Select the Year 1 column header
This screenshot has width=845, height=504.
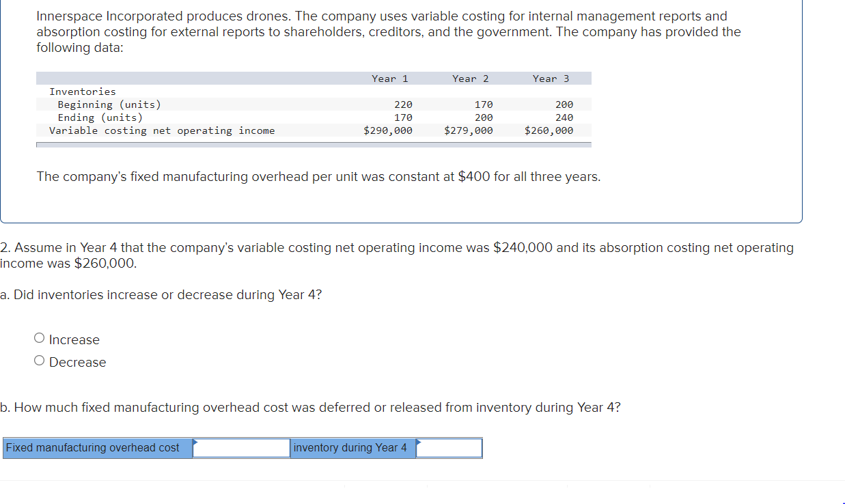pyautogui.click(x=390, y=78)
